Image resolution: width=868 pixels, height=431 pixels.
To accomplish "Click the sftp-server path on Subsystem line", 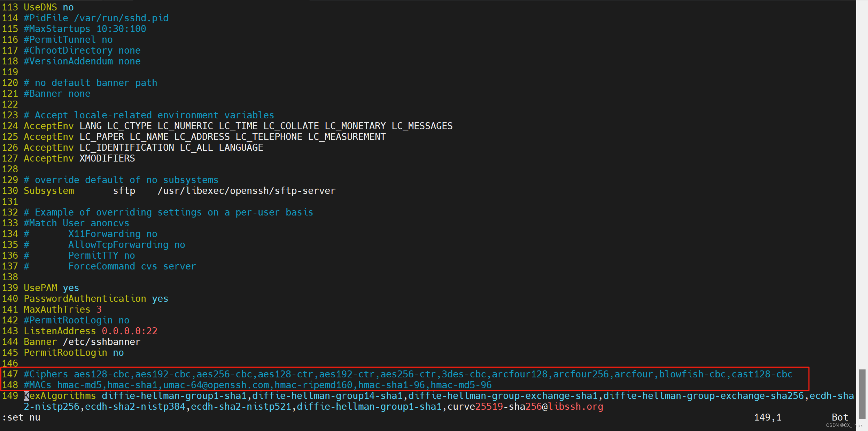I will [246, 191].
